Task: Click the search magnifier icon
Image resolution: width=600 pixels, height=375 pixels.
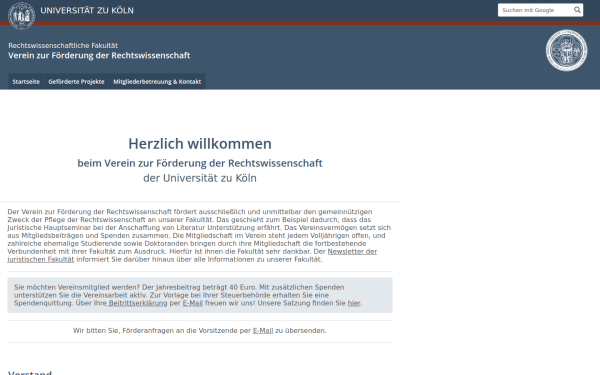Action: click(577, 10)
